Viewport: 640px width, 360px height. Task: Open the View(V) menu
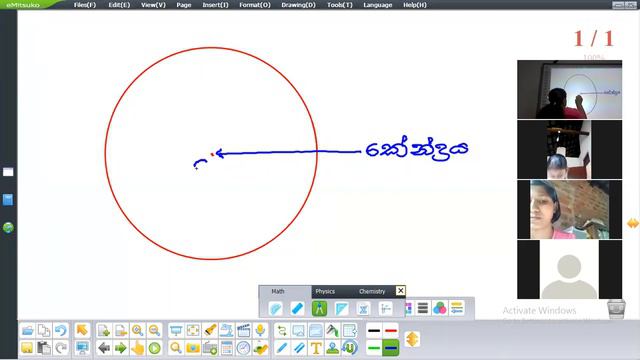[x=153, y=5]
